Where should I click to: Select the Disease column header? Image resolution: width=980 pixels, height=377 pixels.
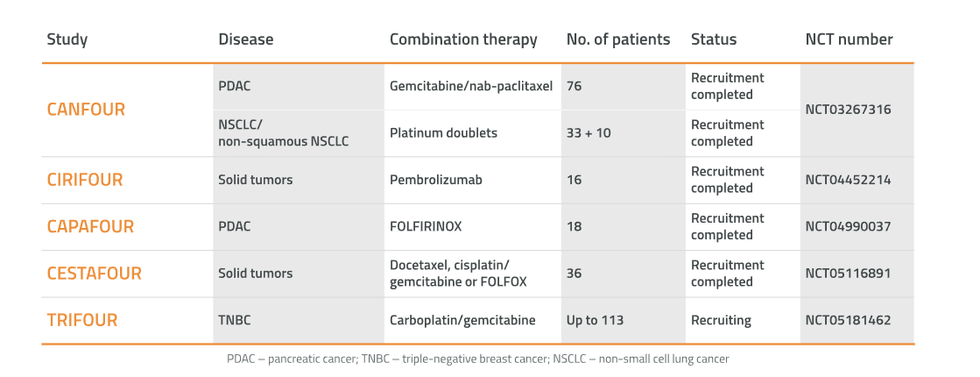point(245,39)
